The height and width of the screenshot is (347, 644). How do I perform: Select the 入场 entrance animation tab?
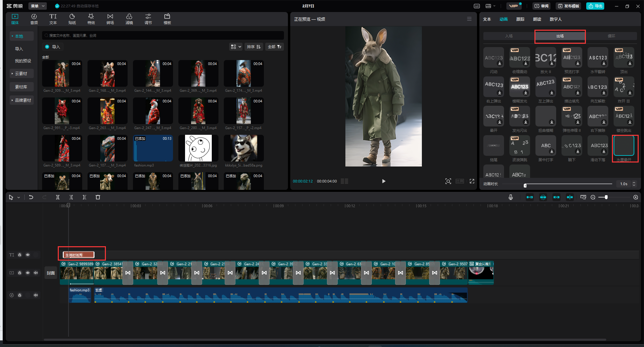509,36
